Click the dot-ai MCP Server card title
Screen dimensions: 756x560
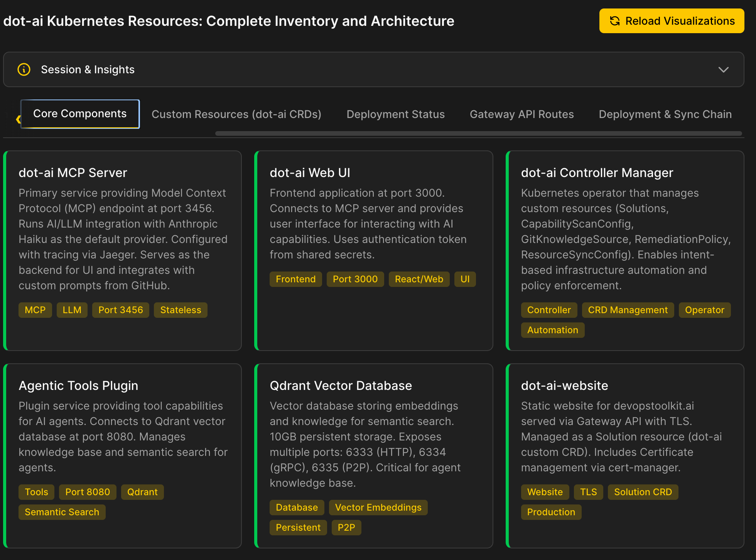point(73,173)
